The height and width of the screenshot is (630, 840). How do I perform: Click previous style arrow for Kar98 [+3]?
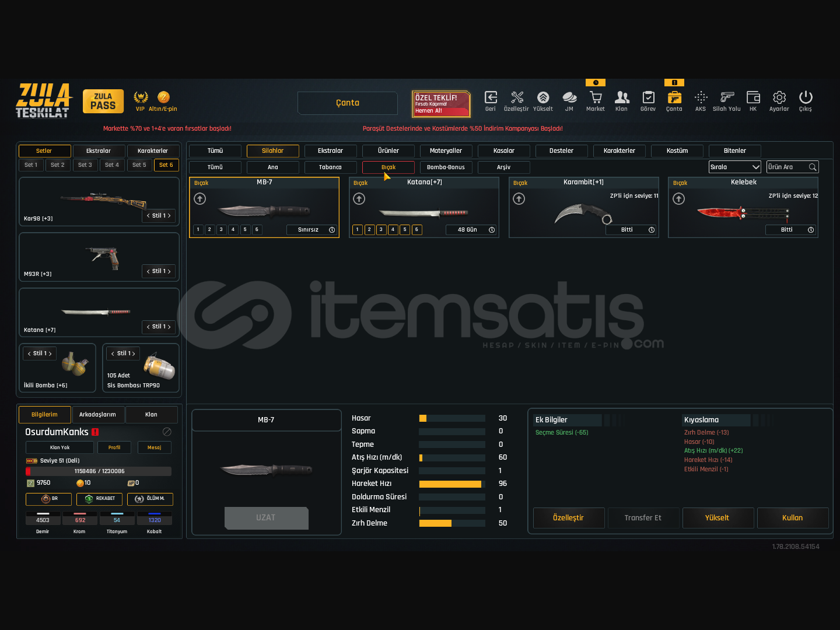pyautogui.click(x=148, y=216)
